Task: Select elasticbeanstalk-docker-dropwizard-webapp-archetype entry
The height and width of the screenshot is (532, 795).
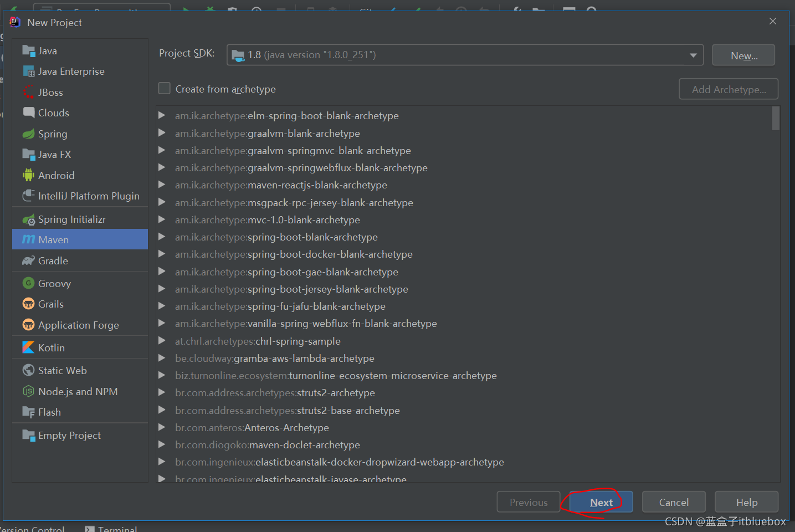Action: click(x=340, y=462)
